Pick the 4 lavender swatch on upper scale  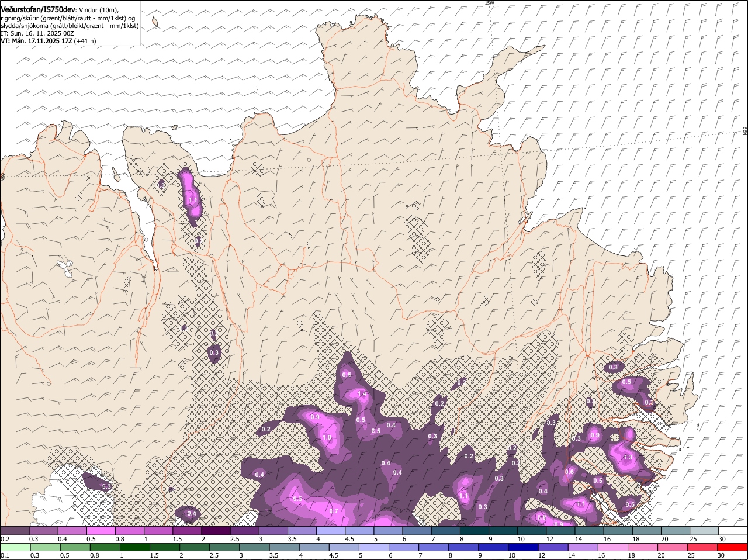click(x=330, y=530)
